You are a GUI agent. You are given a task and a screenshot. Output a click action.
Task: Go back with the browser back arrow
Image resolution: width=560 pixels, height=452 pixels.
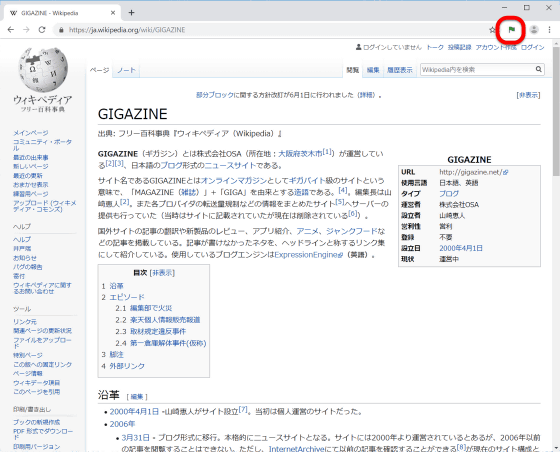(x=11, y=30)
